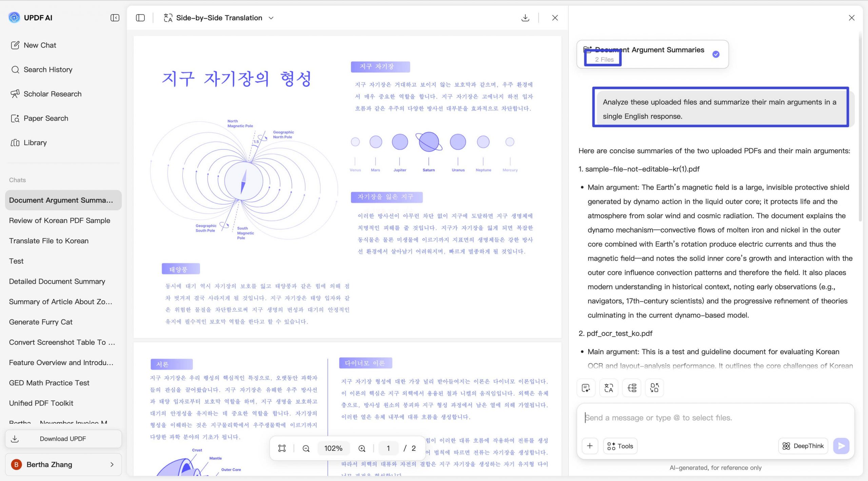Viewport: 868px width, 481px height.
Task: Download the translated document
Action: click(525, 18)
